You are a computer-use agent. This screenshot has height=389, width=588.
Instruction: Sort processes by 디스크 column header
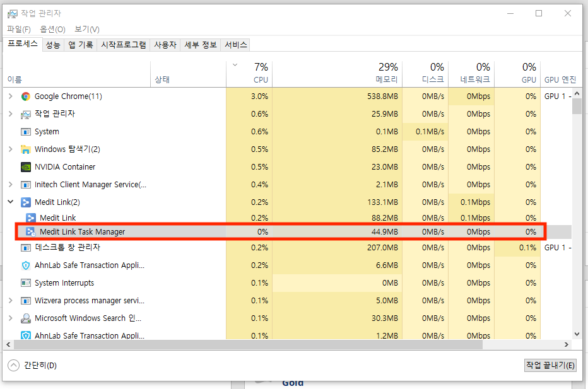point(425,74)
